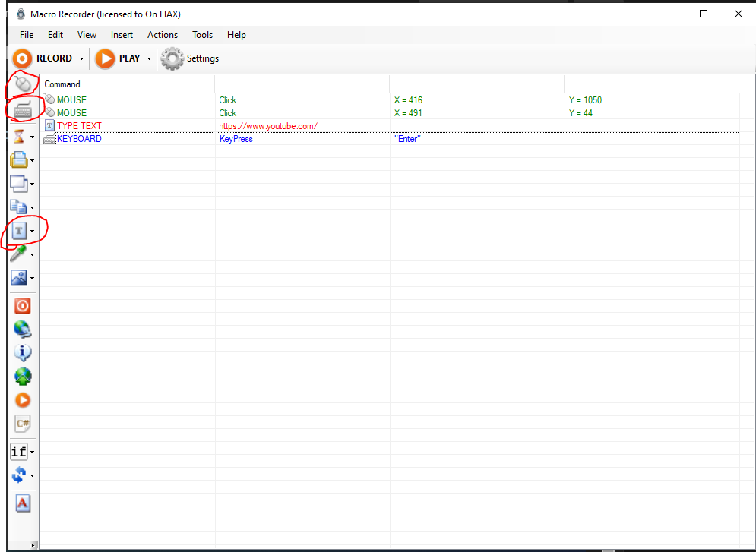Click the globe with green arrow icon

[23, 376]
